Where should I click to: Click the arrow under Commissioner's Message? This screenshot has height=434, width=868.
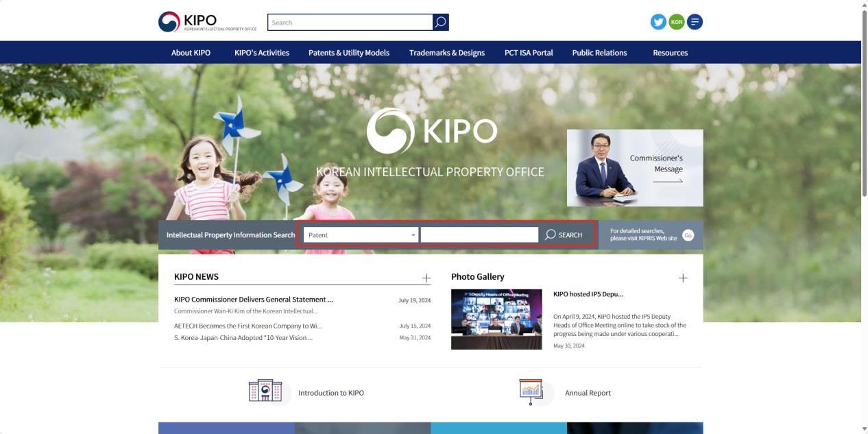point(668,181)
